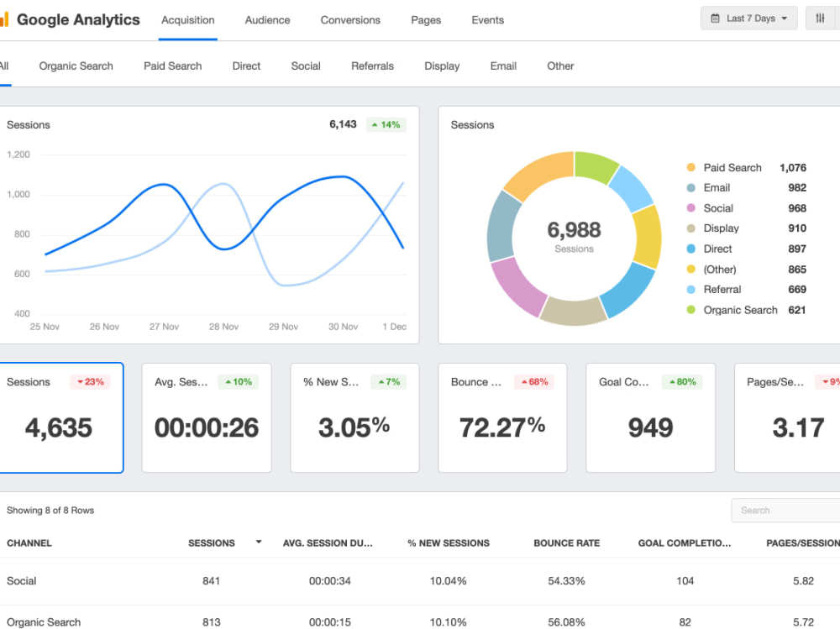Viewport: 840px width, 629px height.
Task: Select the Other channel tab
Action: (560, 66)
